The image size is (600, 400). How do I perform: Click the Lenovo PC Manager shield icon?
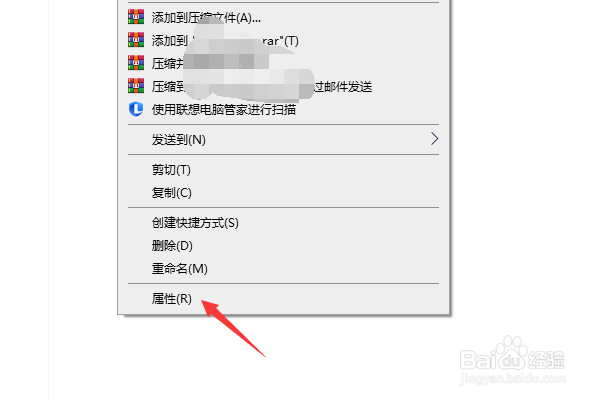coord(136,109)
